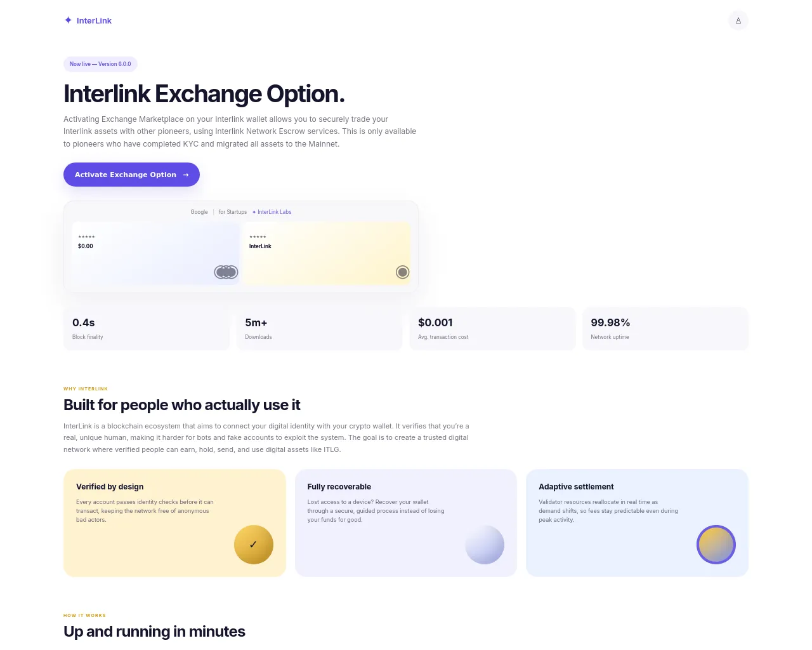Open the InterLink brand link
812x650 pixels.
coord(88,20)
